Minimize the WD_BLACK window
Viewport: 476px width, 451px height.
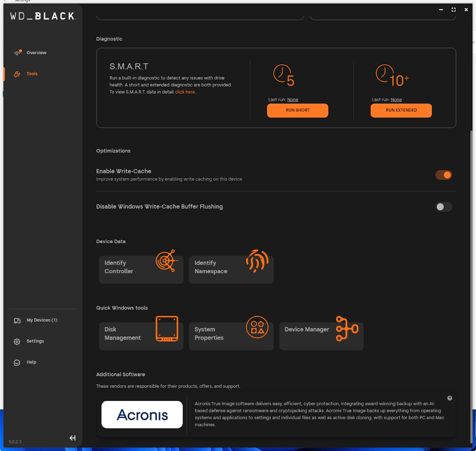441,10
